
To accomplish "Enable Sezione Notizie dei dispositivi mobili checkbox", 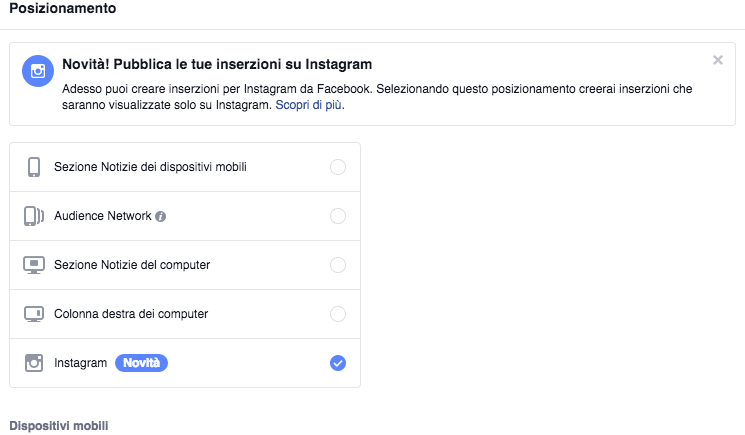I will pos(338,167).
